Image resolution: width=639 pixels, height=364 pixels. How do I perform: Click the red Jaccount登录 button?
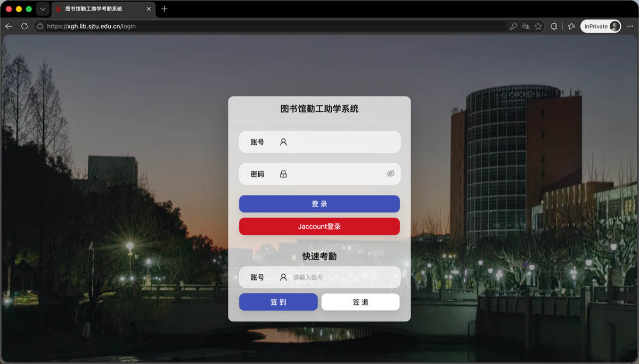(x=319, y=226)
